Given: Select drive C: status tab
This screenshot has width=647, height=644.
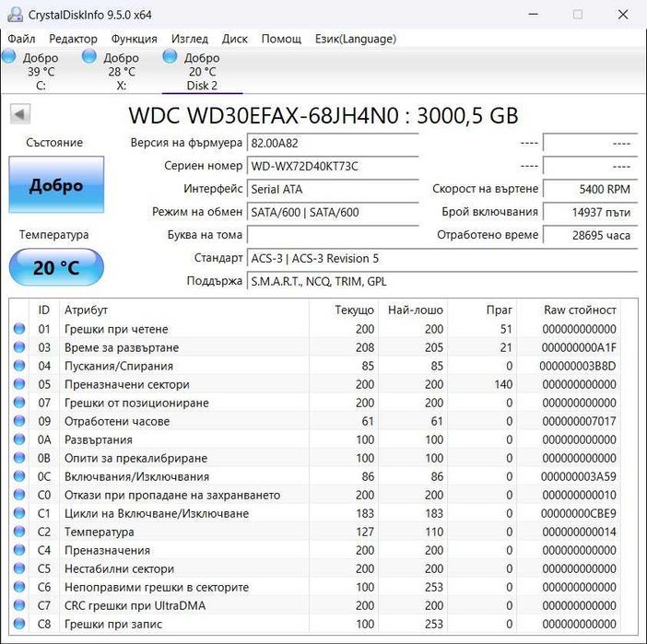Looking at the screenshot, I should click(x=41, y=71).
